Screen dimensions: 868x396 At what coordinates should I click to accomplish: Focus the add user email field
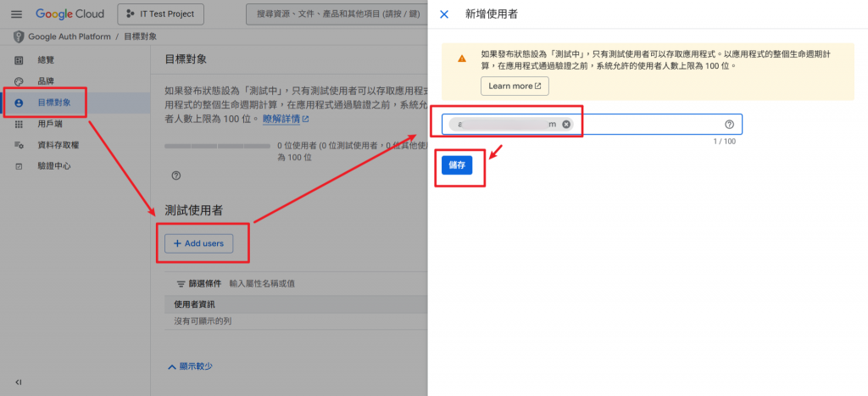[592, 124]
